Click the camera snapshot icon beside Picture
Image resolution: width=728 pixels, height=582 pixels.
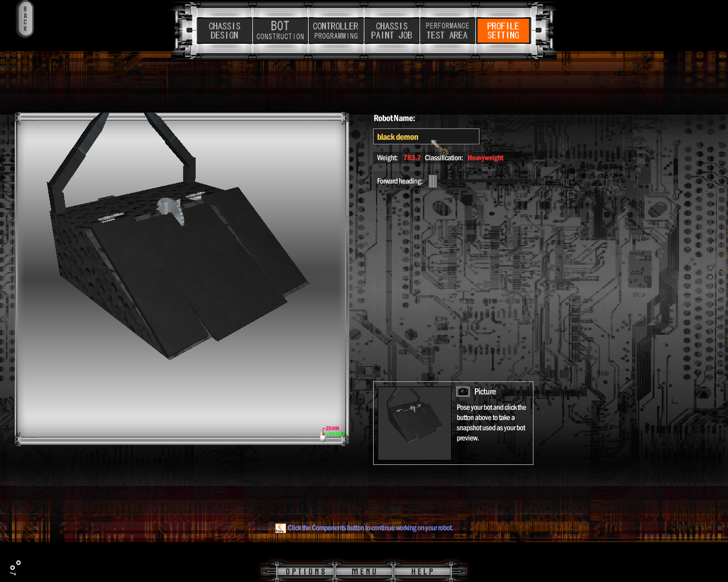point(463,392)
